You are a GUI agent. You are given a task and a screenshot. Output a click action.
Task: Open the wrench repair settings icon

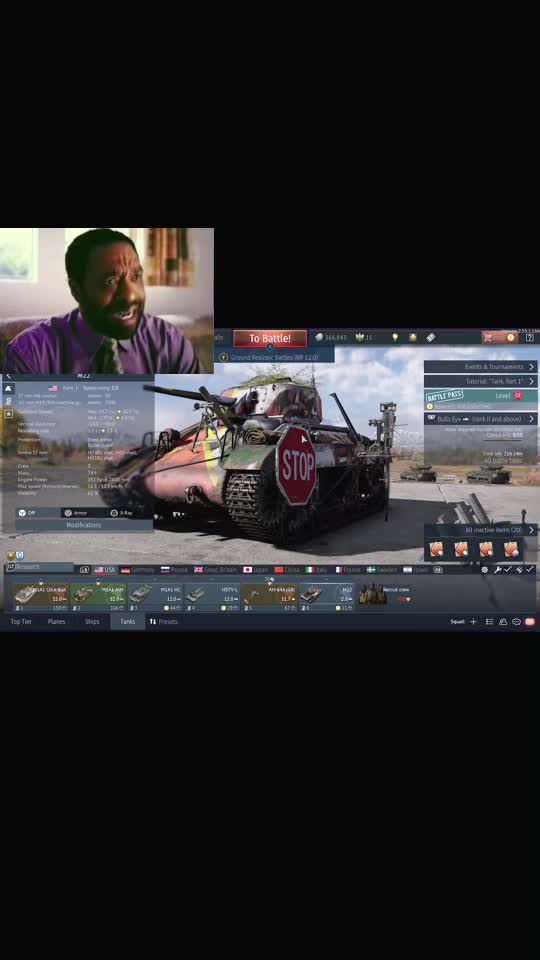497,569
